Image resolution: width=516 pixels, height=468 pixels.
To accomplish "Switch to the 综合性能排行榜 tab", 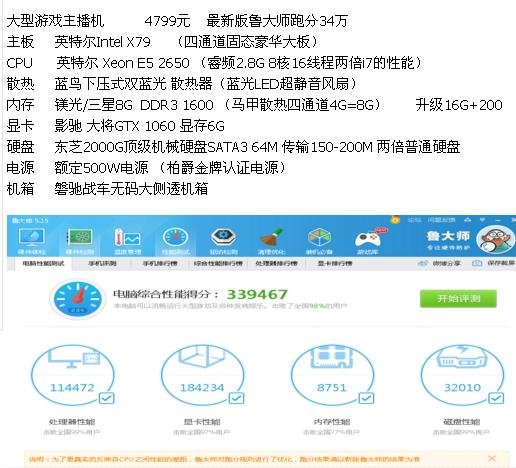I will click(218, 263).
